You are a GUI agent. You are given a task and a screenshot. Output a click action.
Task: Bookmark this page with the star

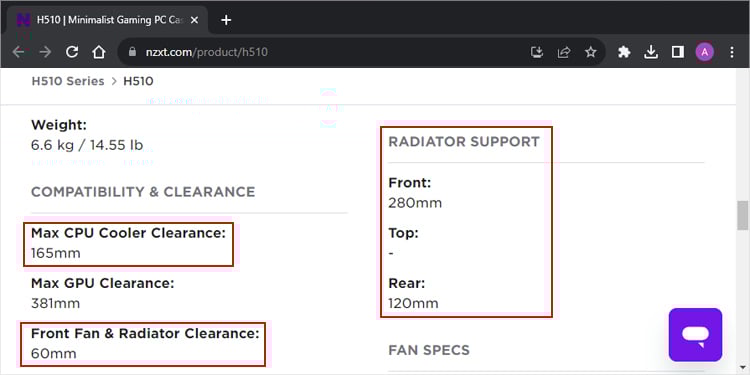[591, 52]
